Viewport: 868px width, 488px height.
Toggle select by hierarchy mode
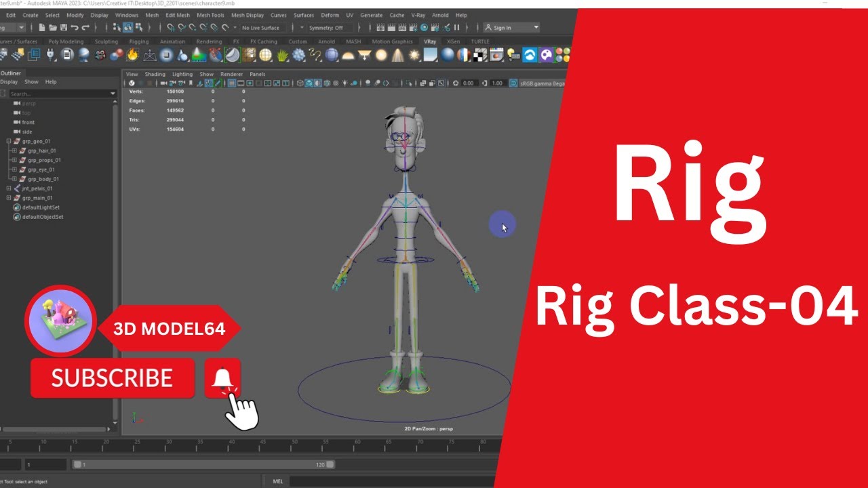[x=117, y=28]
